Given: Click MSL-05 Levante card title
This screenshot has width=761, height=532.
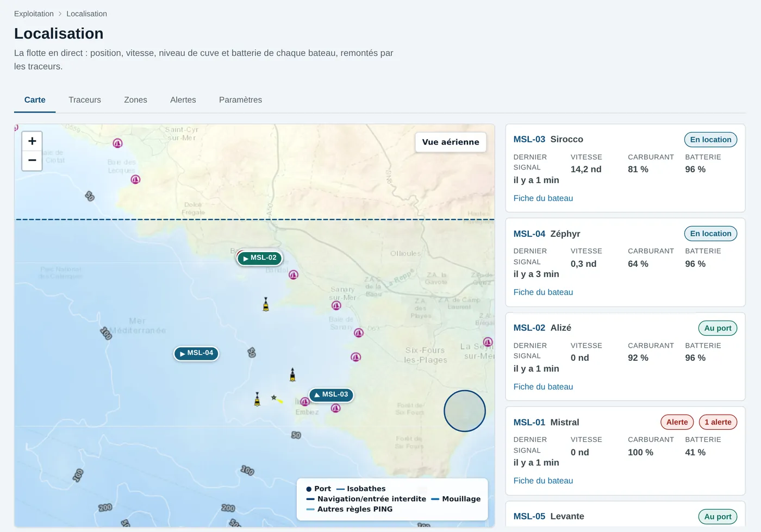Looking at the screenshot, I should [x=549, y=517].
